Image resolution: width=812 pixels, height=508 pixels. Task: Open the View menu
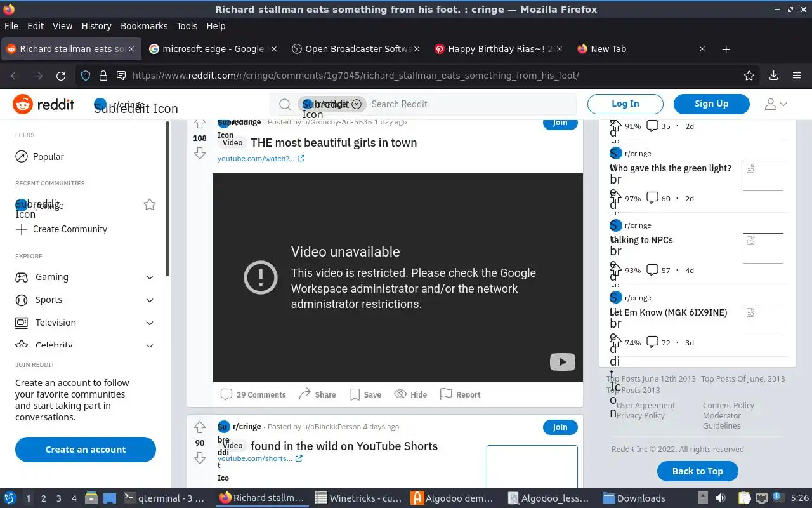pos(62,26)
